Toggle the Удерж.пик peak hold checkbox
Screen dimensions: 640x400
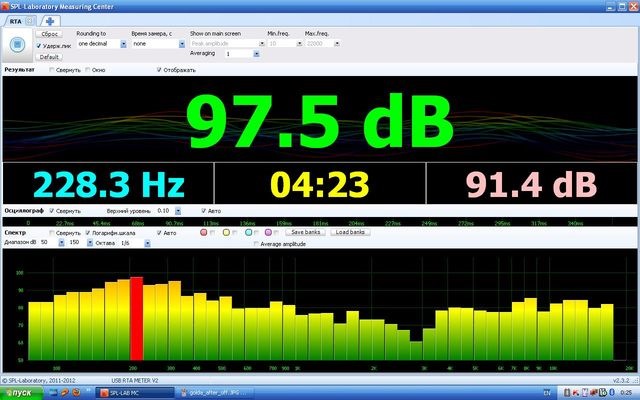tap(39, 46)
